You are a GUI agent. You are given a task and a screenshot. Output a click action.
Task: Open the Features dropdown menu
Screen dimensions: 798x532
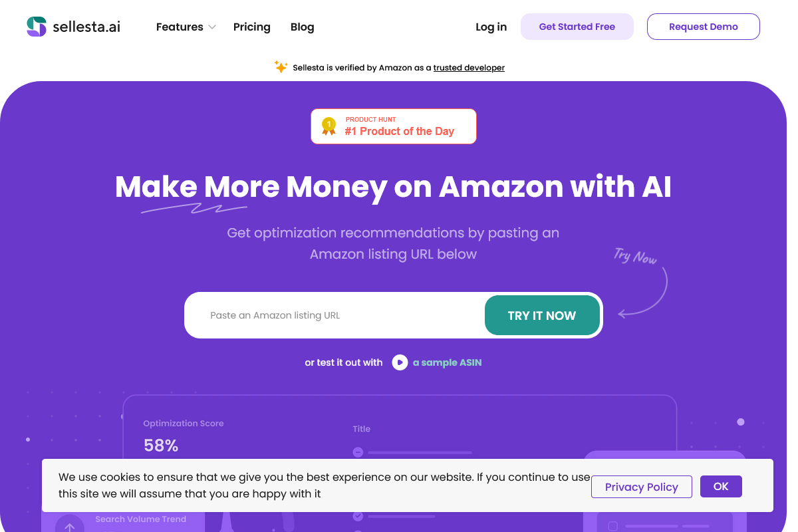(180, 27)
